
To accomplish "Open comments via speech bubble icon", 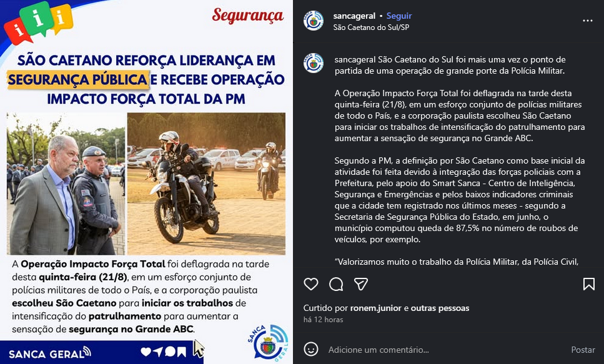I will coord(336,284).
